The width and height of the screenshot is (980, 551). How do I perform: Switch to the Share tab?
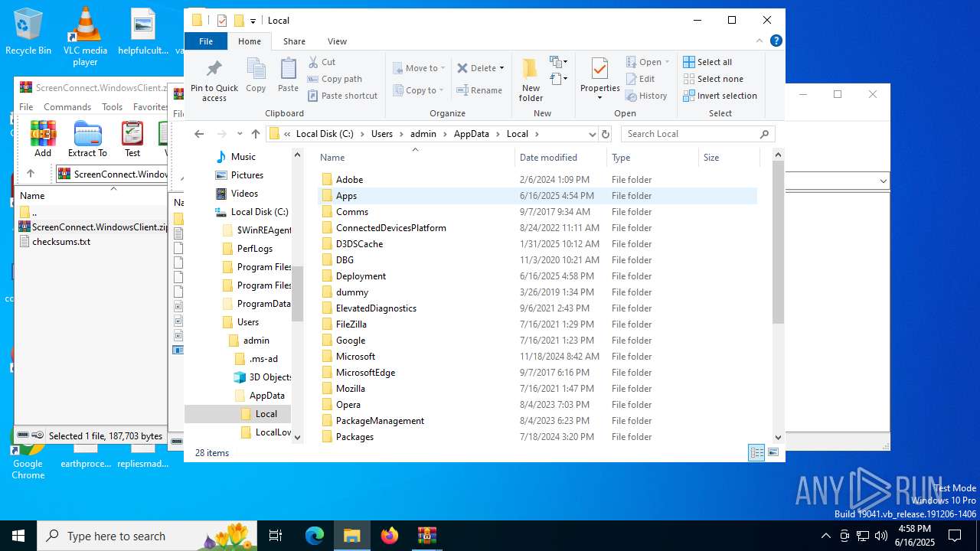tap(294, 41)
